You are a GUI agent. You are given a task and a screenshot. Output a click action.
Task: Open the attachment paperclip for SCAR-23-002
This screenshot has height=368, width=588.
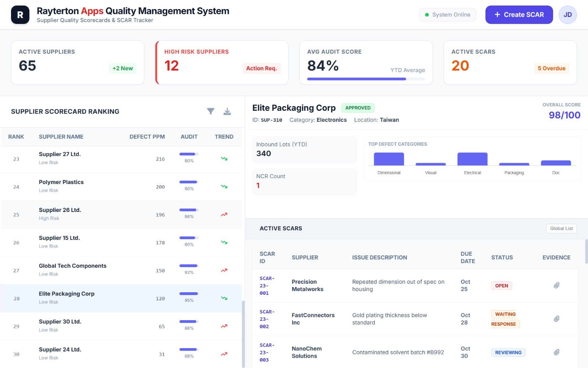click(x=557, y=319)
